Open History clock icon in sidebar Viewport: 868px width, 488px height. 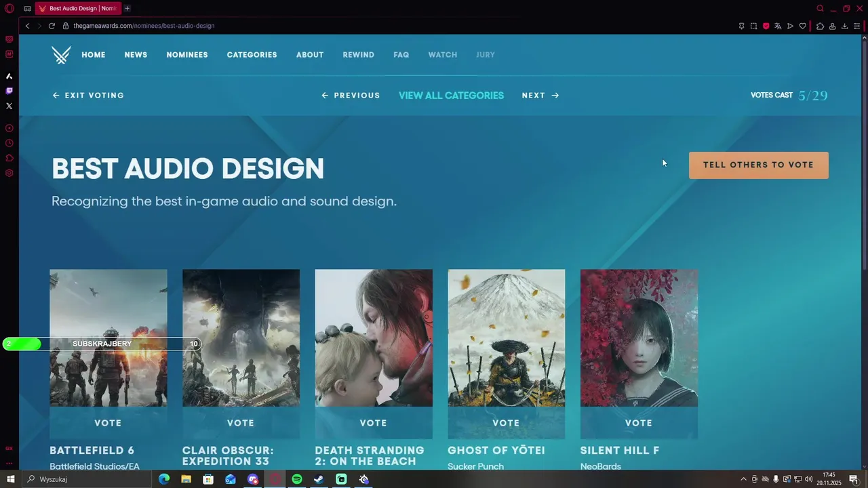coord(9,143)
